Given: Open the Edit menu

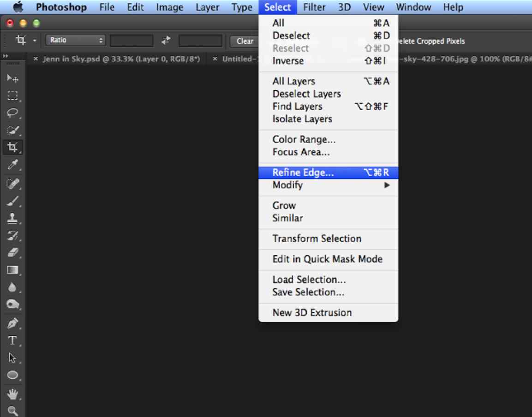Looking at the screenshot, I should pyautogui.click(x=135, y=7).
